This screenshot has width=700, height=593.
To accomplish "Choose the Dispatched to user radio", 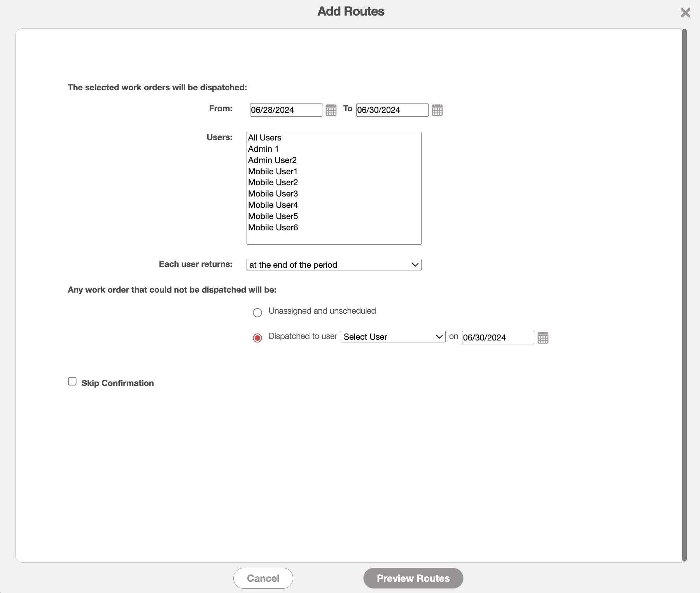I will [257, 338].
